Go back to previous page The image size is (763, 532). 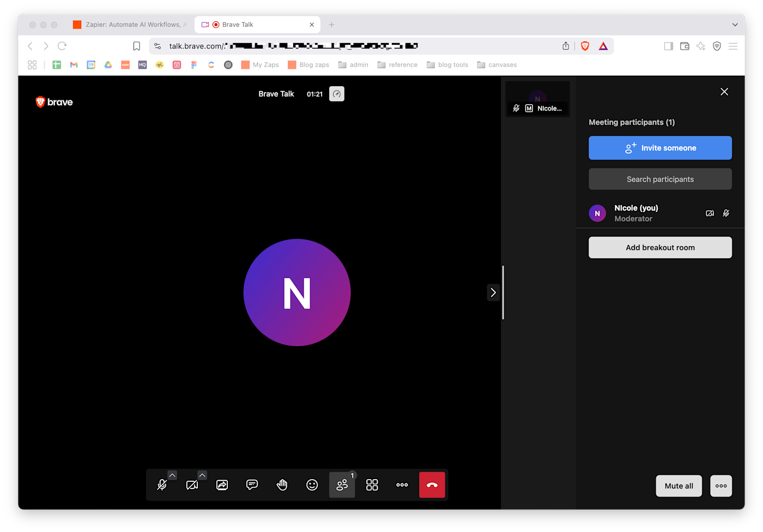click(x=31, y=46)
